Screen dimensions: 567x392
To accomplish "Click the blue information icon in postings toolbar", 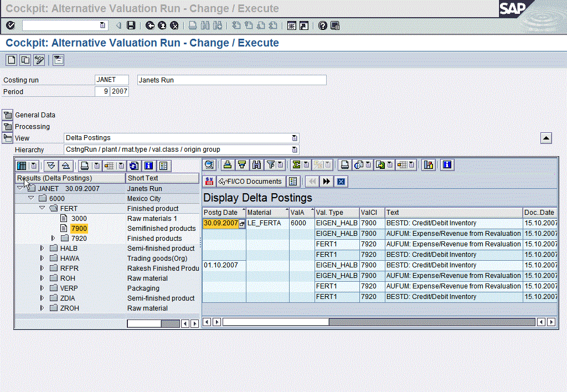I will click(x=447, y=164).
